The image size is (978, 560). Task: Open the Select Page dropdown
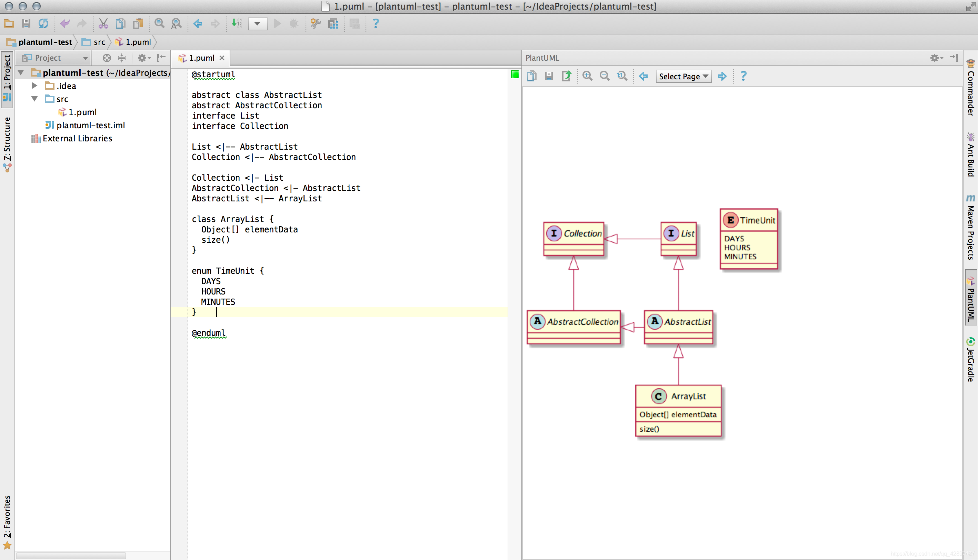(683, 76)
